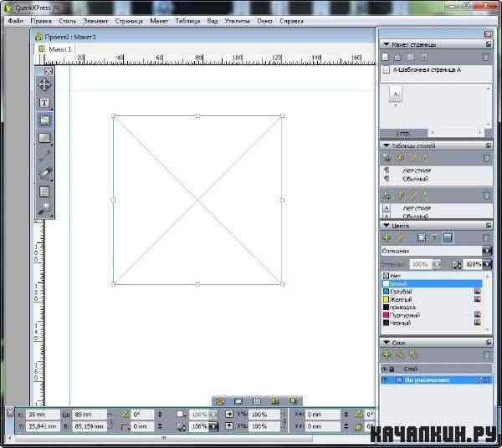Open shade percentage dropdown in Colors panel

[436, 264]
